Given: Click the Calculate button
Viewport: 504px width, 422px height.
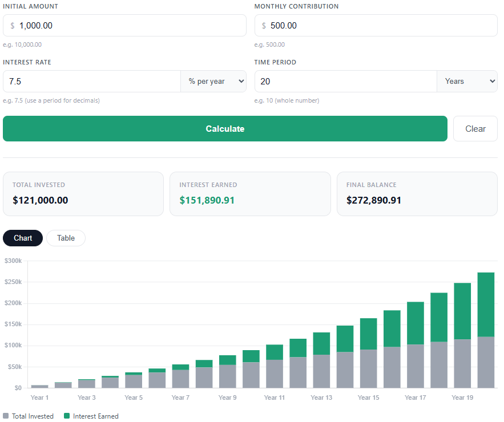Looking at the screenshot, I should (225, 128).
